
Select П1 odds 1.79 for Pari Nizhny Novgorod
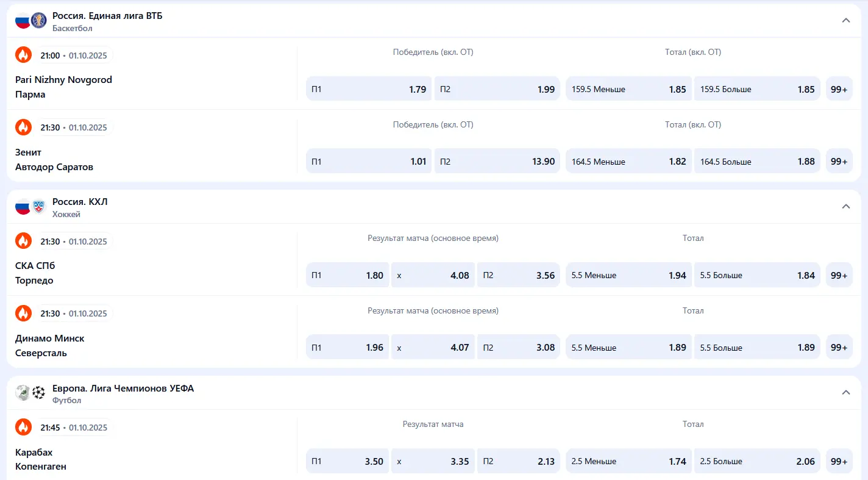coord(368,89)
